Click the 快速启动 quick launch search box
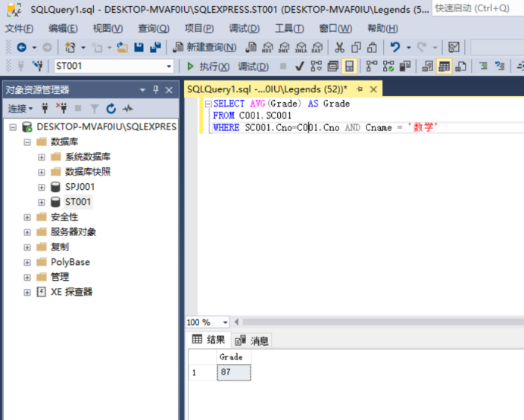 [478, 8]
